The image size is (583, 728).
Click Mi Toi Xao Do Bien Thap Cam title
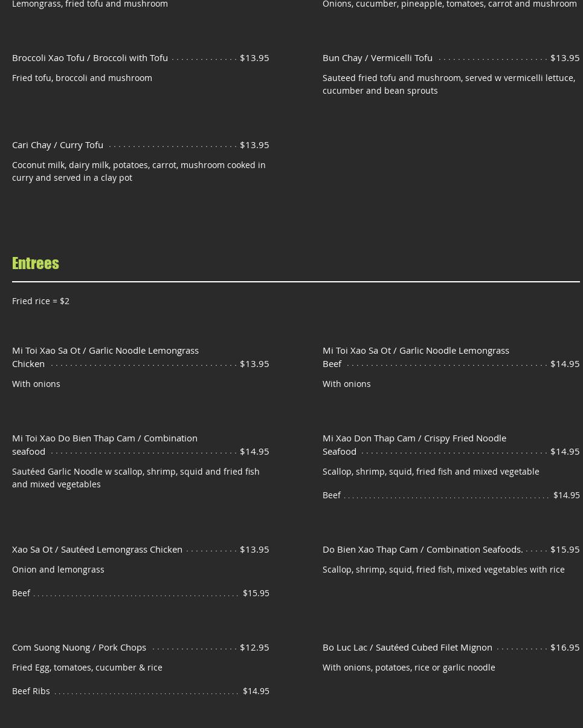105,444
